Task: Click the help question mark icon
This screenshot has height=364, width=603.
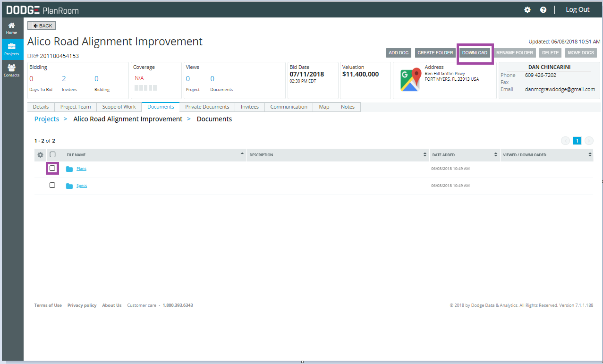Action: pyautogui.click(x=543, y=9)
